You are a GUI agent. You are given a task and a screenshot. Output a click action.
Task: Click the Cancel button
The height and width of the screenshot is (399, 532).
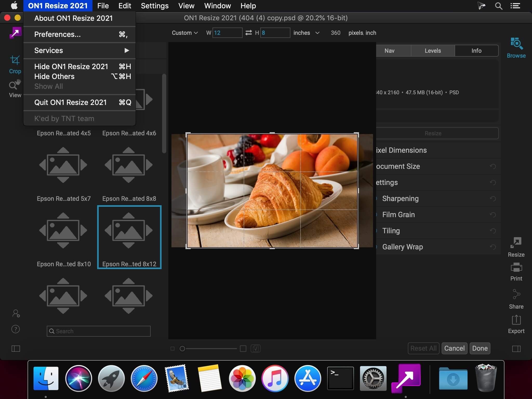(454, 348)
